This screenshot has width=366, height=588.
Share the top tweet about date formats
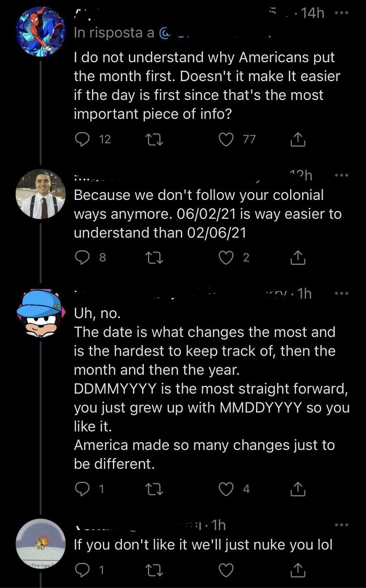[298, 138]
